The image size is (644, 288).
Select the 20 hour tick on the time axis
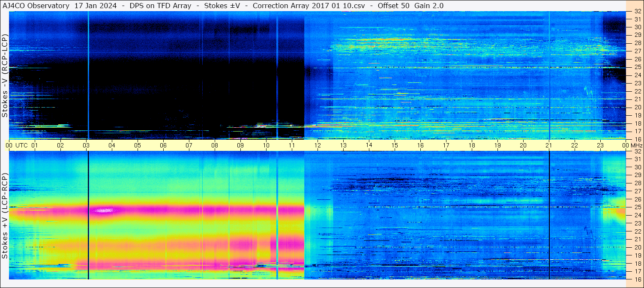[523, 145]
